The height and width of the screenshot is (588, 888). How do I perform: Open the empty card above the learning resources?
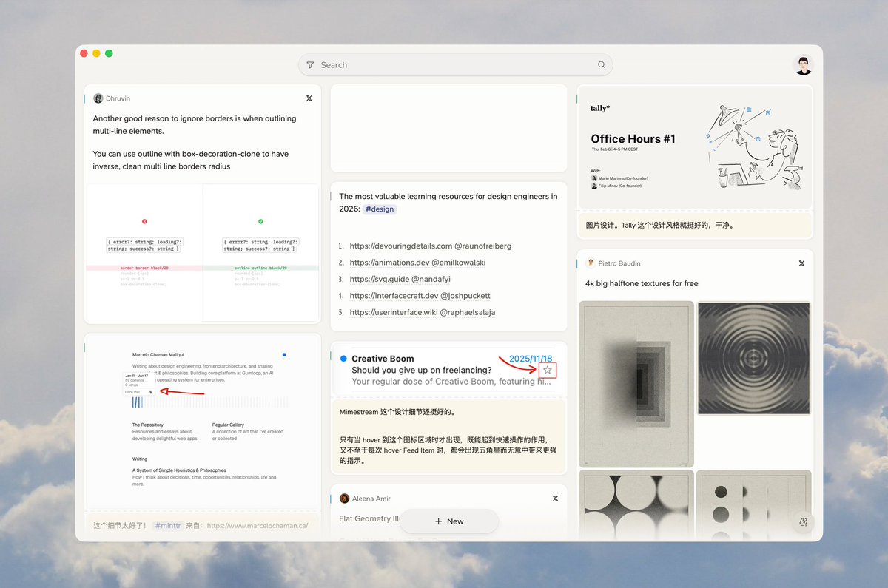click(x=448, y=128)
